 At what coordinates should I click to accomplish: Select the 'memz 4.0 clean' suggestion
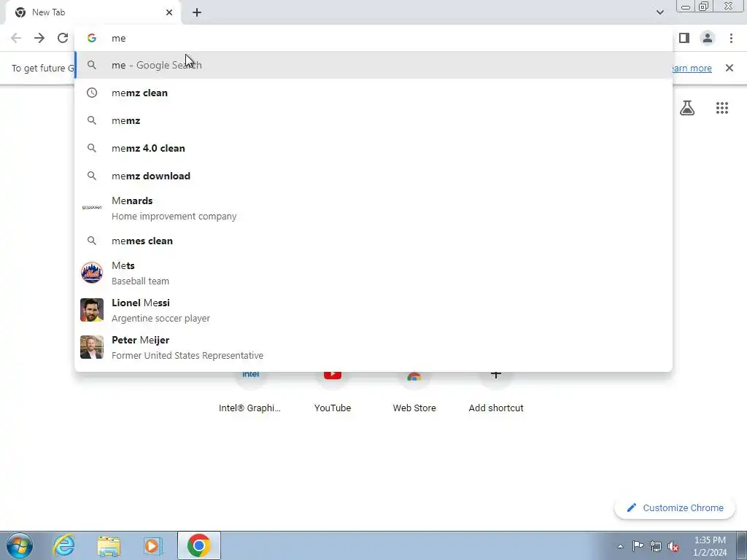click(373, 148)
